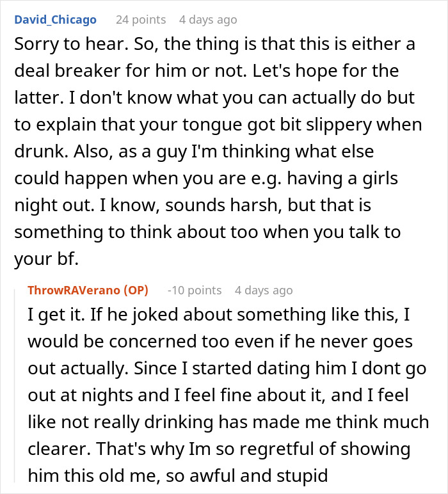
Task: Open ThrowRAVerano (OP) profile link
Action: 88,290
